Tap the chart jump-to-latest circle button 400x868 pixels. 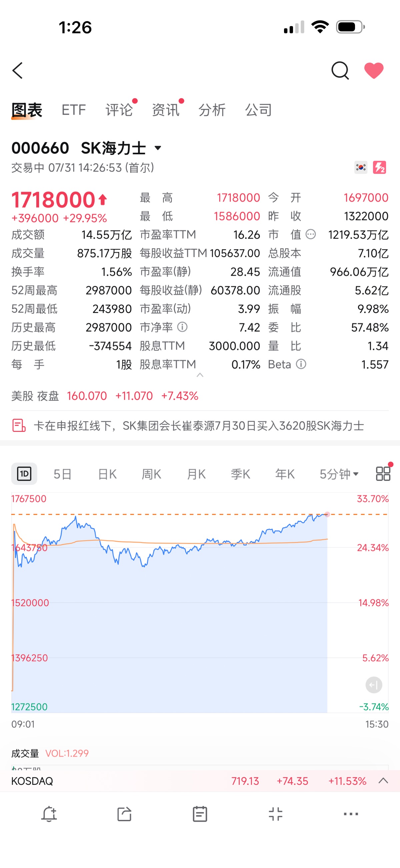pyautogui.click(x=374, y=685)
